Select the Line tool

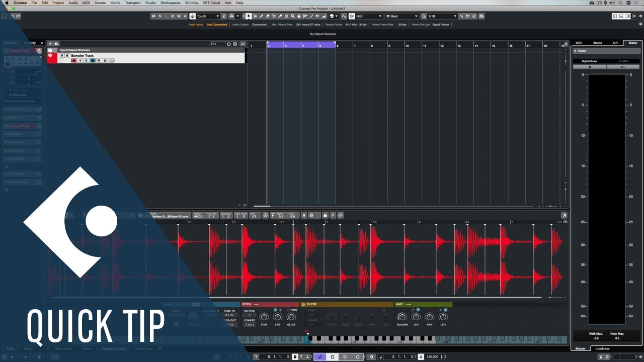311,16
